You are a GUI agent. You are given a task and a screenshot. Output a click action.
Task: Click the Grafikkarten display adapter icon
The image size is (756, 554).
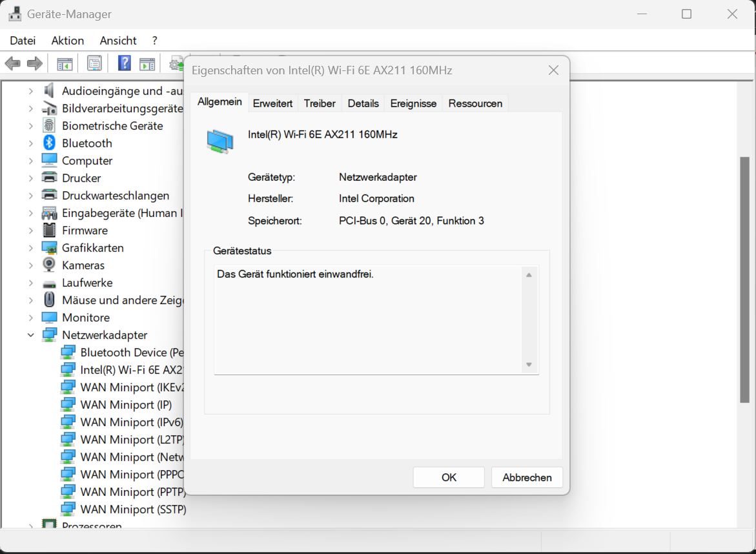49,248
